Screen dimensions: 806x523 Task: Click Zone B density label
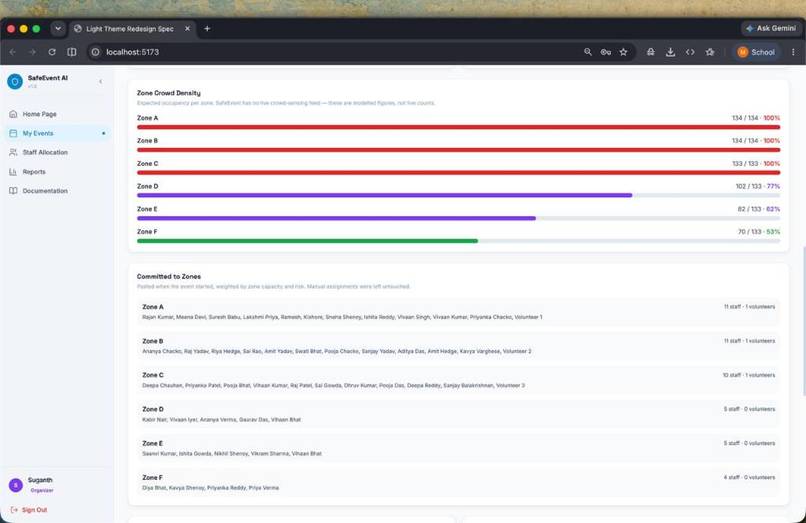click(x=148, y=140)
